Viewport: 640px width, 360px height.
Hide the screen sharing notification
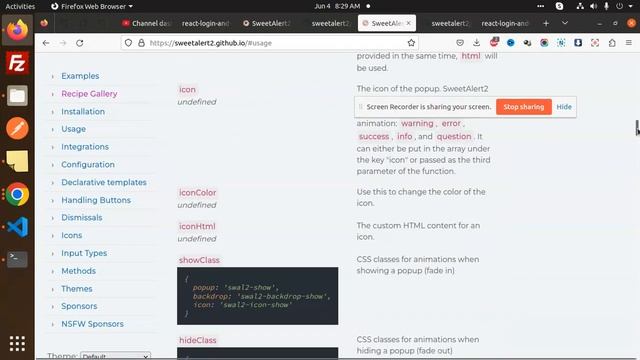point(564,107)
